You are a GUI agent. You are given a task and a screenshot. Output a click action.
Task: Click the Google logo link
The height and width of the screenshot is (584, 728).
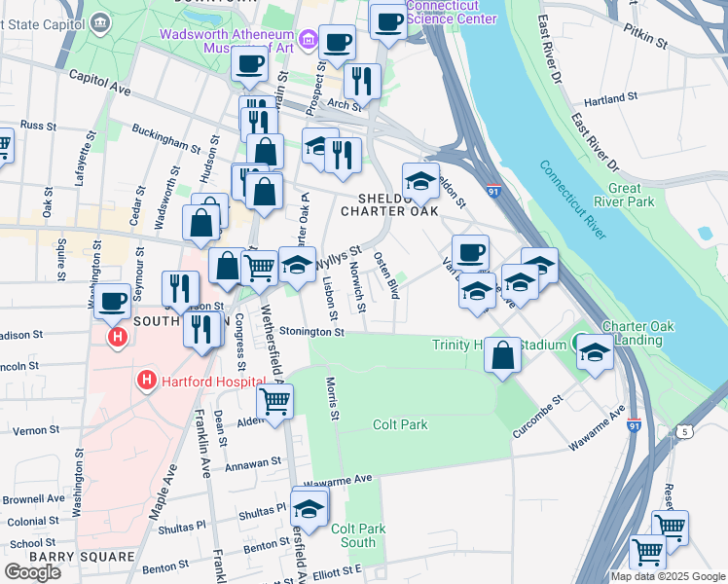coord(32,572)
